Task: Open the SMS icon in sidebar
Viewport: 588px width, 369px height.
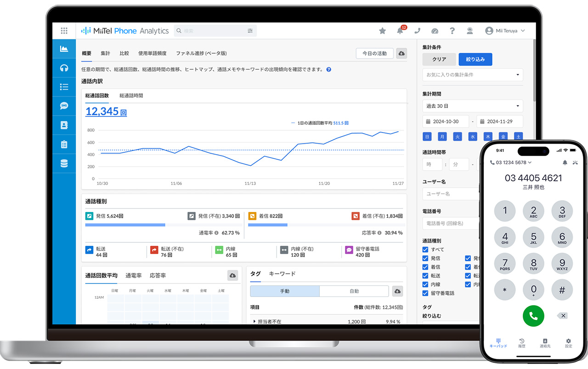Action: click(64, 106)
